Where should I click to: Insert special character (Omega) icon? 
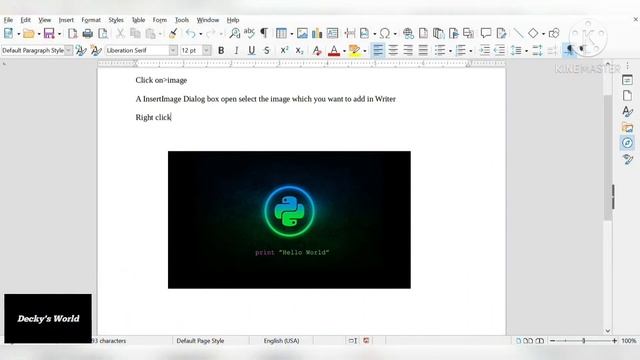tap(384, 33)
